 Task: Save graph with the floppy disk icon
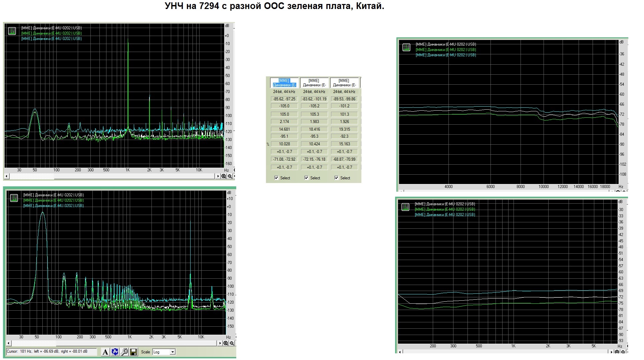[133, 352]
